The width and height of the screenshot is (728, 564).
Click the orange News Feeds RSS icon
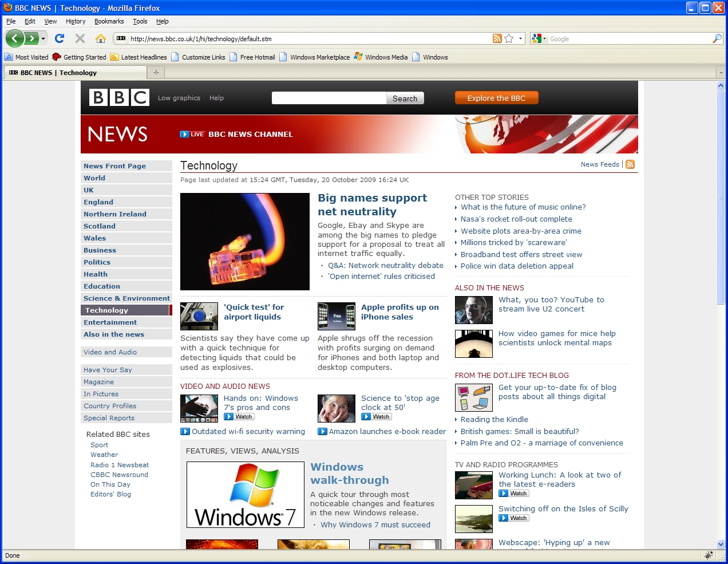pos(630,164)
